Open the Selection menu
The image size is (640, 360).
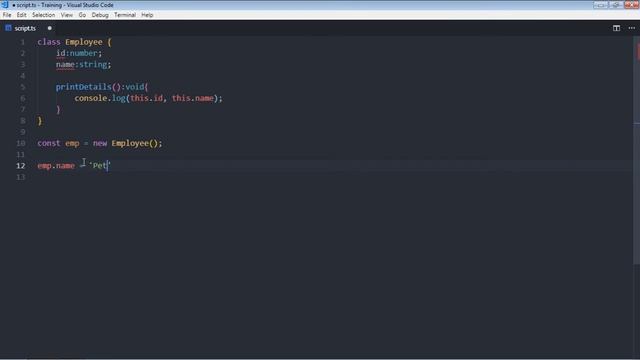(x=43, y=15)
